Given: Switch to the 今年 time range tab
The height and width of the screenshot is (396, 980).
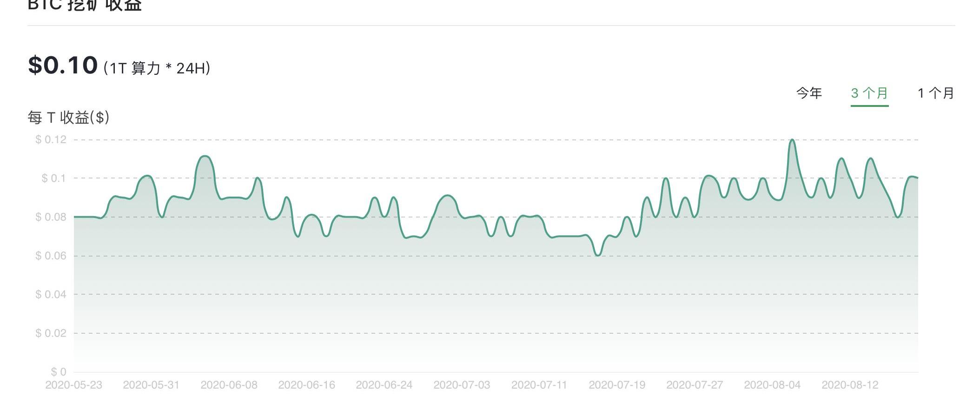Looking at the screenshot, I should coord(809,93).
